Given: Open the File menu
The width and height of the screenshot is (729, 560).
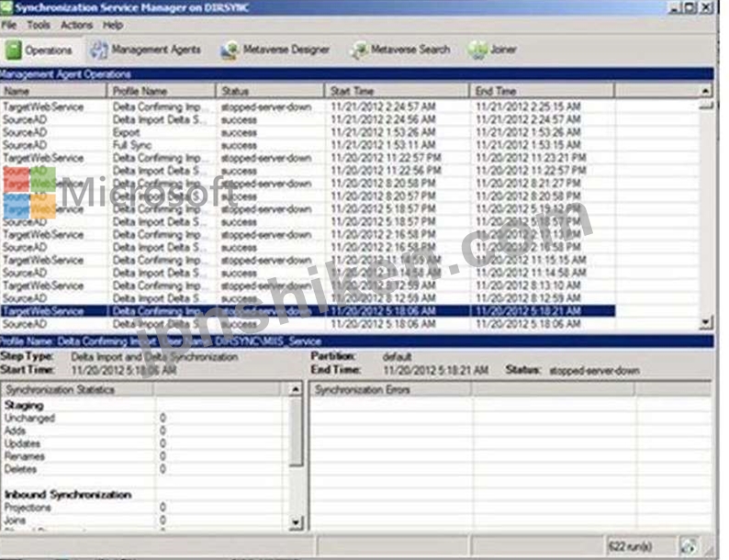Looking at the screenshot, I should pos(9,25).
